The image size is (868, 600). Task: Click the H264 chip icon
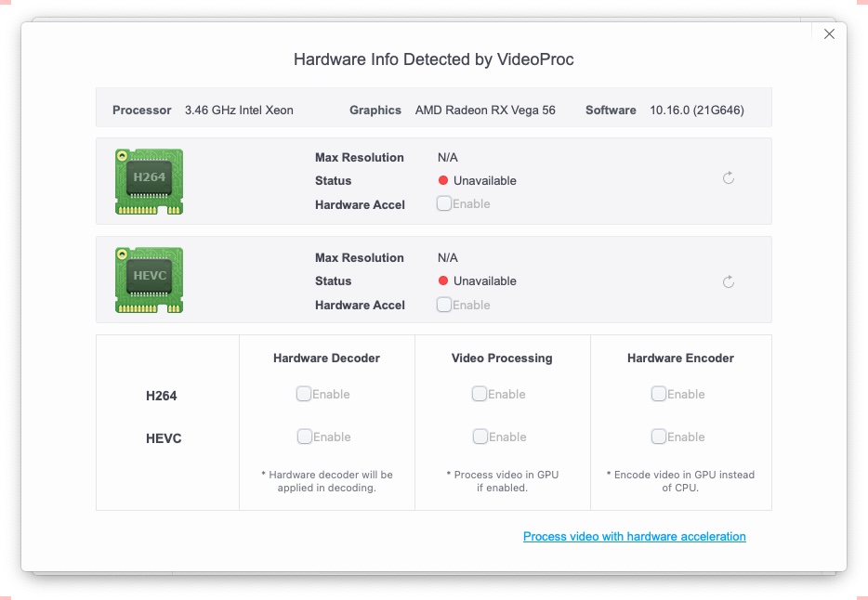149,181
